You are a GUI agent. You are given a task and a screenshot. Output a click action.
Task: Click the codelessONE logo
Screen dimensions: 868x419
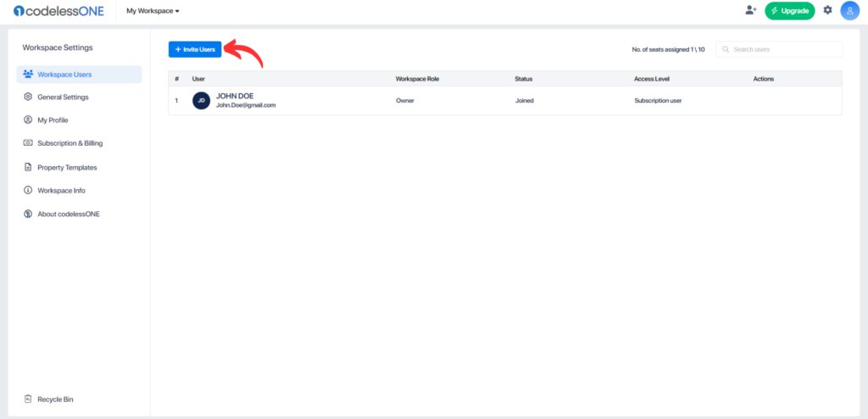58,10
